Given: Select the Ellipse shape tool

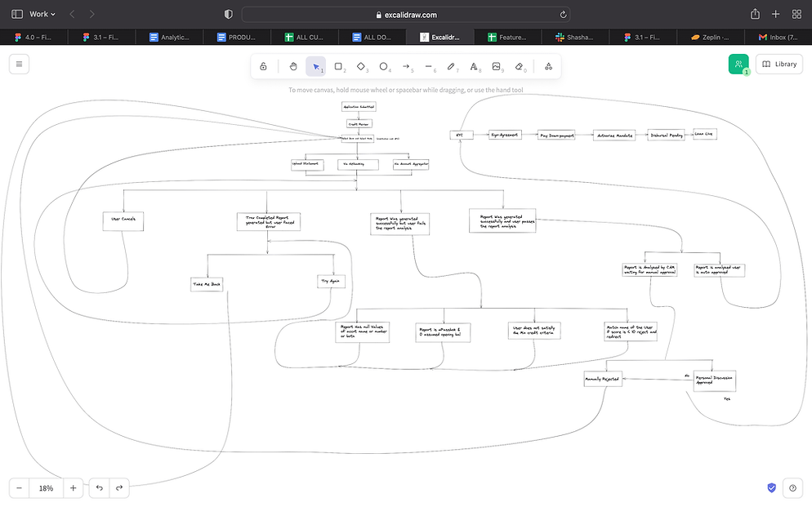Looking at the screenshot, I should [x=383, y=66].
